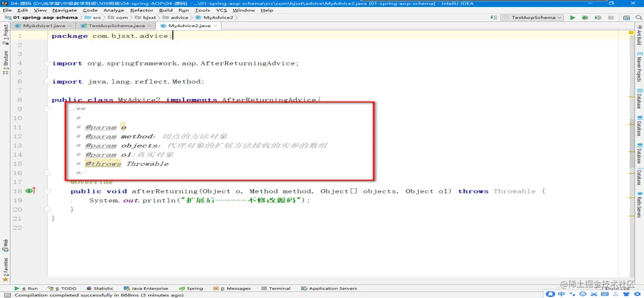Image resolution: width=644 pixels, height=298 pixels.
Task: Close the TestAopSchema.java tab
Action: coord(149,26)
